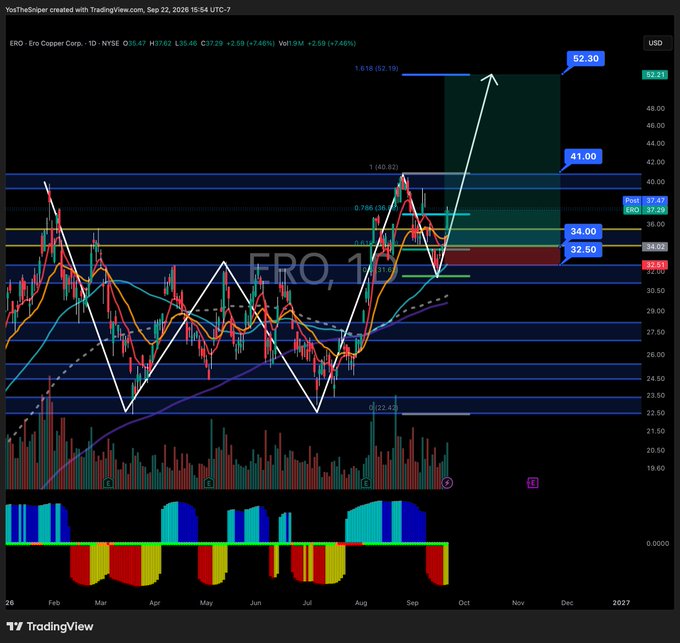Click the 30.50 price scale label

[x=655, y=290]
